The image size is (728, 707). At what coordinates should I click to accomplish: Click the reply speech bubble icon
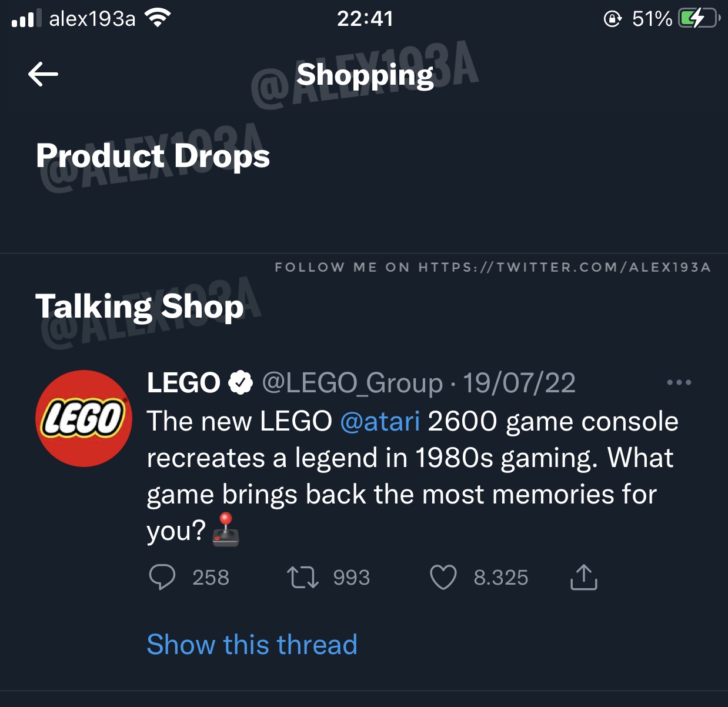(162, 577)
